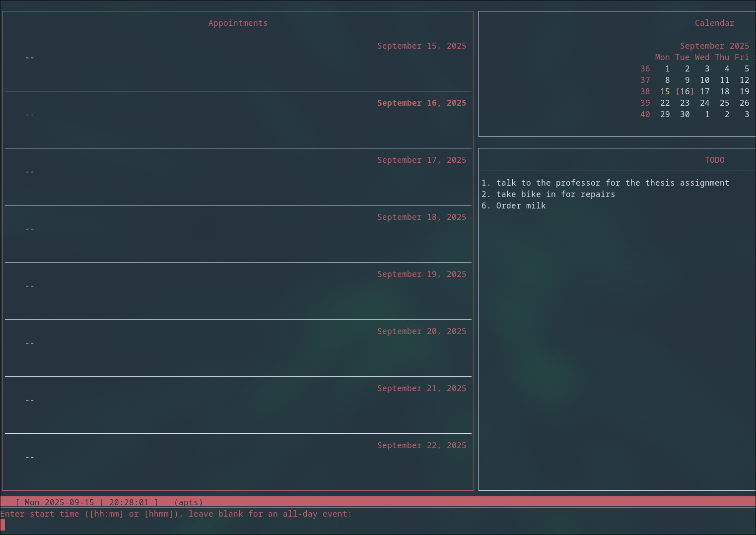Viewport: 756px width, 535px height.
Task: Pick day 29 in the calendar
Action: (665, 114)
